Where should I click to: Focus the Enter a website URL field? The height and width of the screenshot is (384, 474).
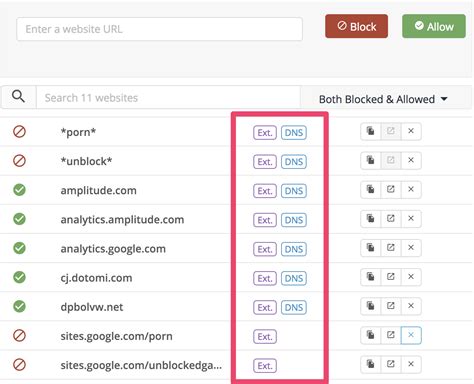(159, 29)
